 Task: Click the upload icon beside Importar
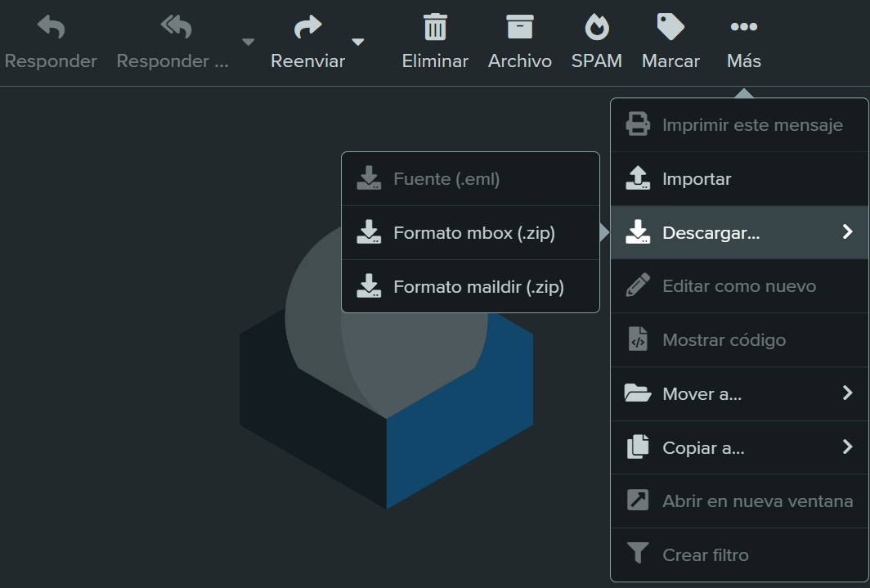[x=638, y=178]
